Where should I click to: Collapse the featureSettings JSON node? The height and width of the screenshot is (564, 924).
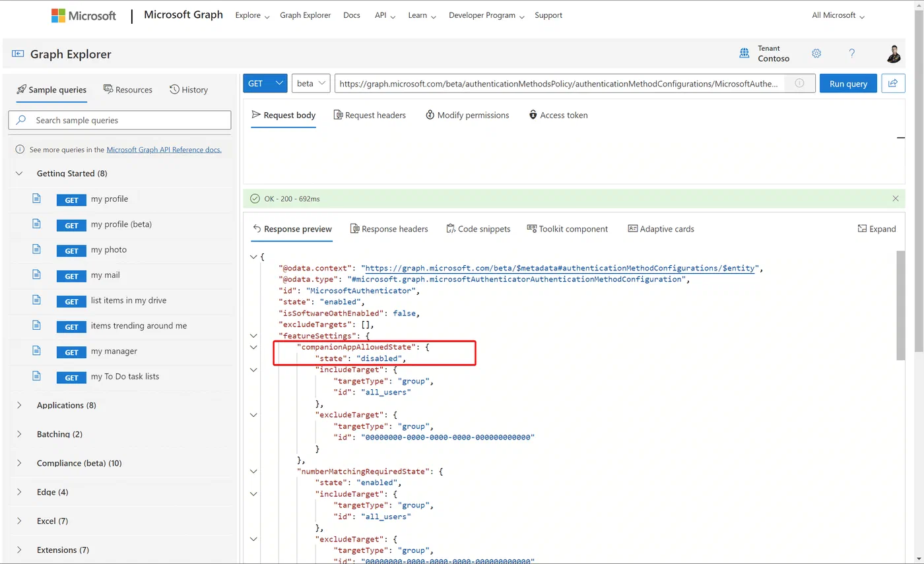[x=253, y=336]
